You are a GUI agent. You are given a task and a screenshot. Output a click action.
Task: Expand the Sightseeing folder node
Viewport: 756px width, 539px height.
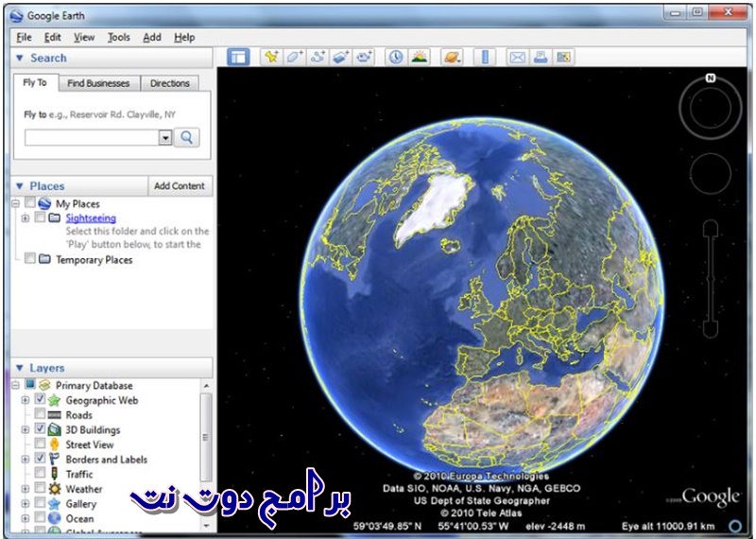(26, 218)
